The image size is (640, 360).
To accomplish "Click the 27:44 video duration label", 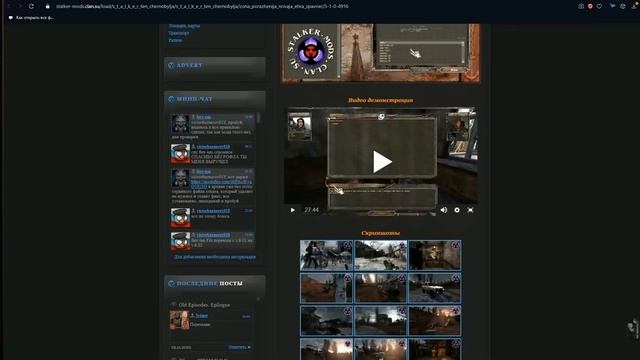I will point(311,210).
